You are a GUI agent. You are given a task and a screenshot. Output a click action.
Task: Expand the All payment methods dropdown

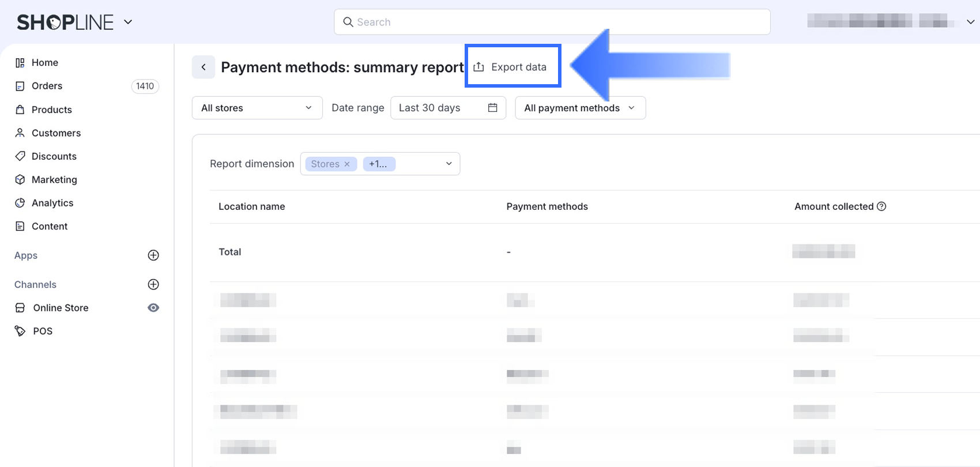point(580,108)
